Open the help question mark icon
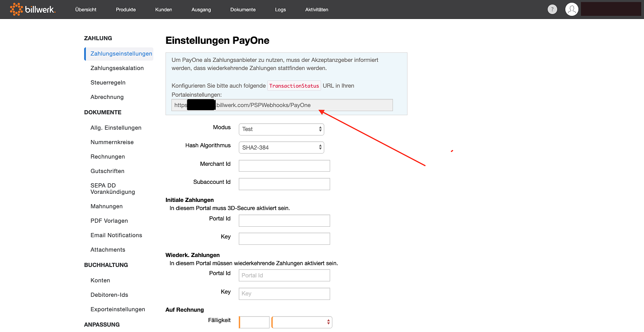Viewport: 644px width, 332px height. coord(552,9)
